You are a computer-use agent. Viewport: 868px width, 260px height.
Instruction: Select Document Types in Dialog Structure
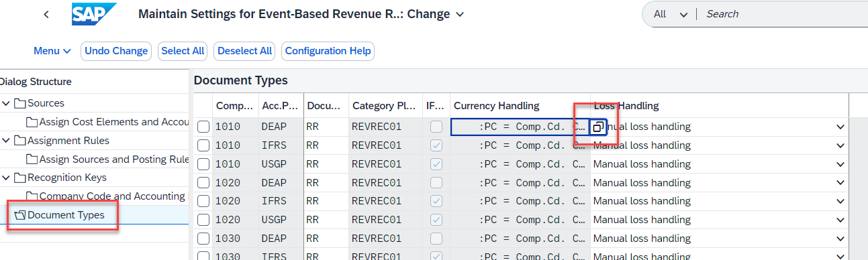pos(66,215)
